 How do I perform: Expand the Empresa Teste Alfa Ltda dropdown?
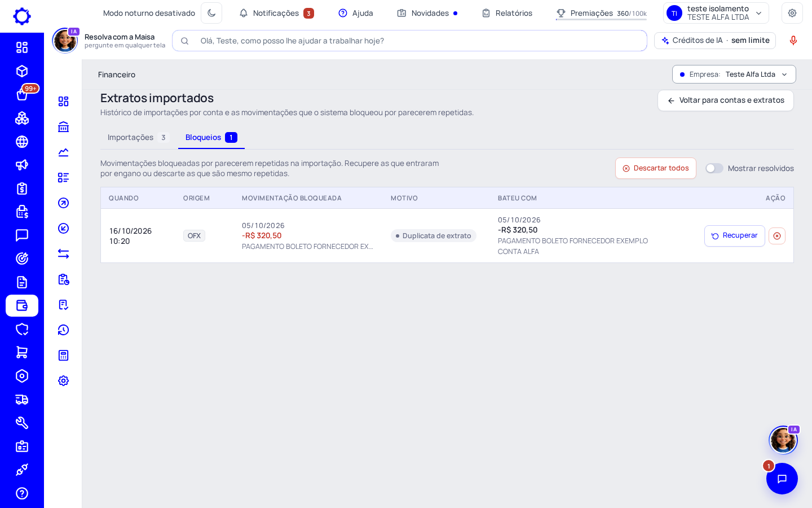coord(734,75)
